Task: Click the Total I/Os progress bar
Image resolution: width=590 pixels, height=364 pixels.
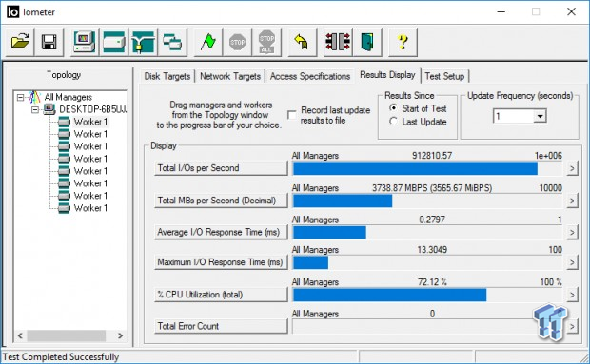Action: pyautogui.click(x=427, y=168)
